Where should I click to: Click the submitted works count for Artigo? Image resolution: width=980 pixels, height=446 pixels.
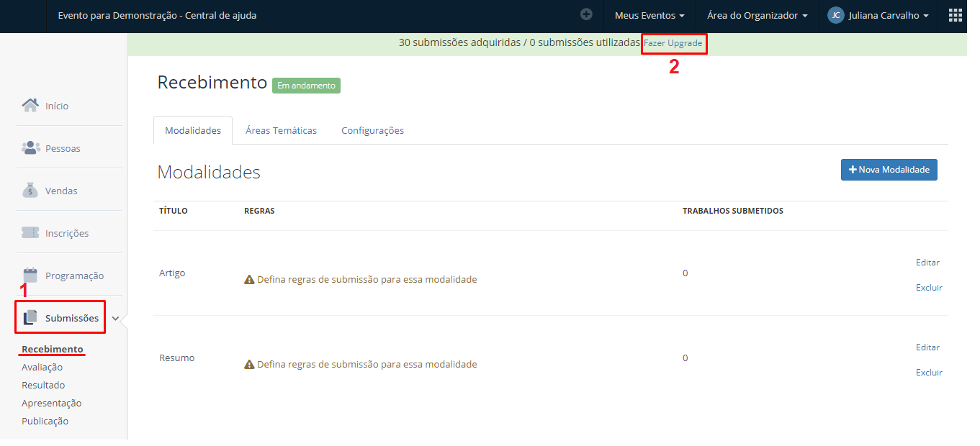(685, 273)
